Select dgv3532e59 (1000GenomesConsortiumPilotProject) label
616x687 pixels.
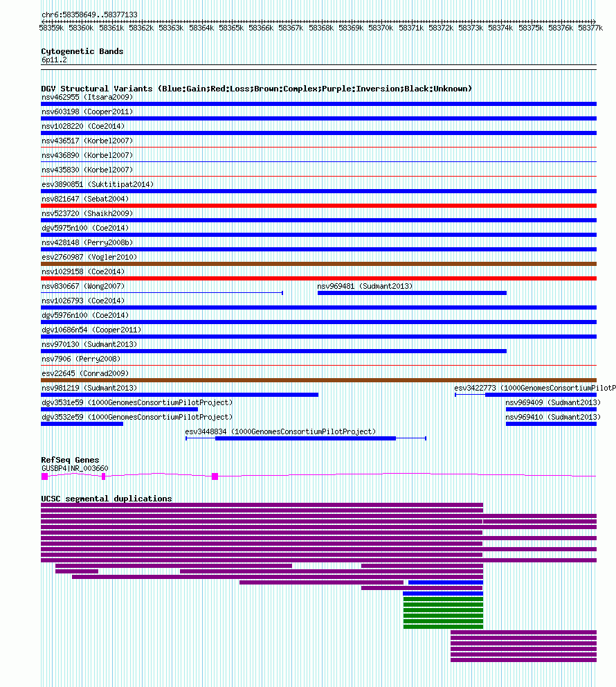[137, 417]
